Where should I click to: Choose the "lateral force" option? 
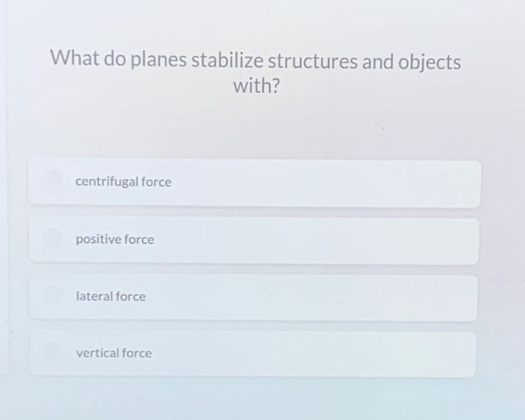point(254,296)
